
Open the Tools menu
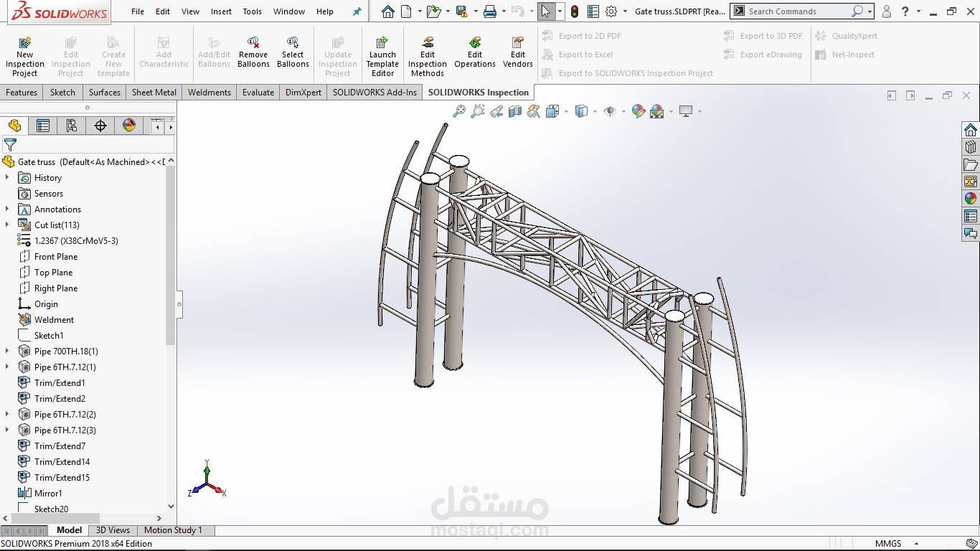[x=252, y=11]
